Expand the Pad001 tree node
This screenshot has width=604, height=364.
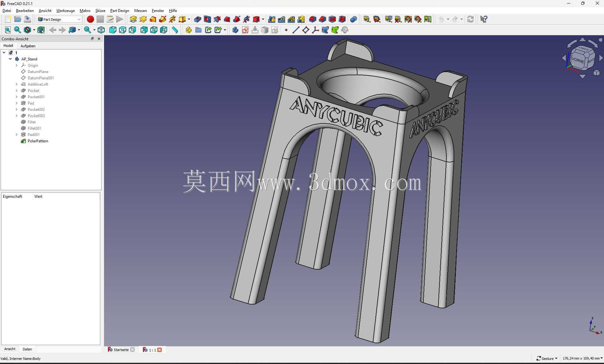point(17,134)
